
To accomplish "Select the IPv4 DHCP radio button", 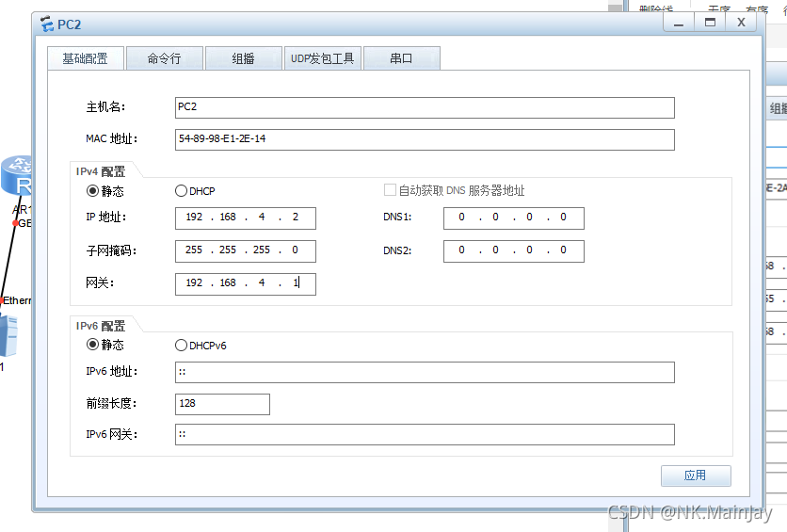I will pyautogui.click(x=181, y=191).
